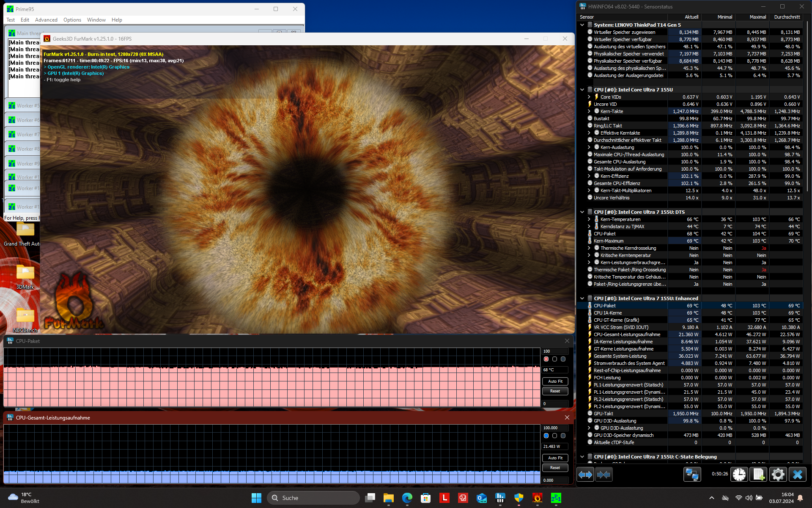
Task: Open the Advanced menu in Prime95
Action: (x=46, y=20)
